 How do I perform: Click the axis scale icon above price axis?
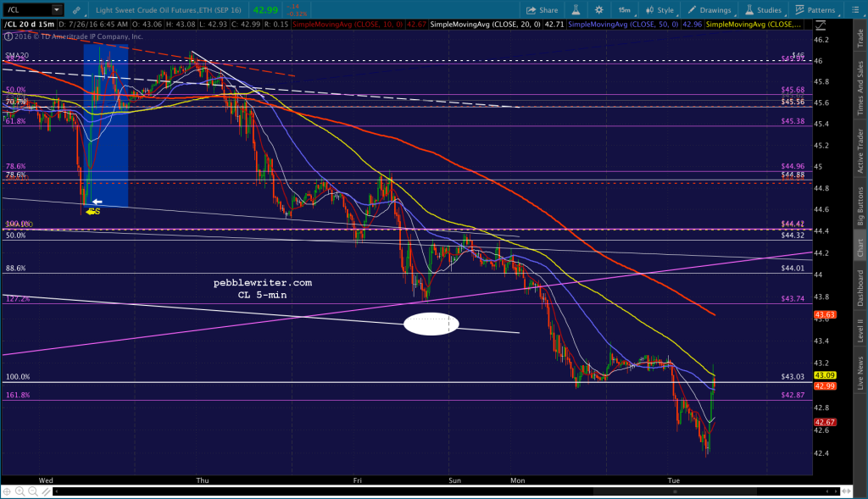[821, 25]
